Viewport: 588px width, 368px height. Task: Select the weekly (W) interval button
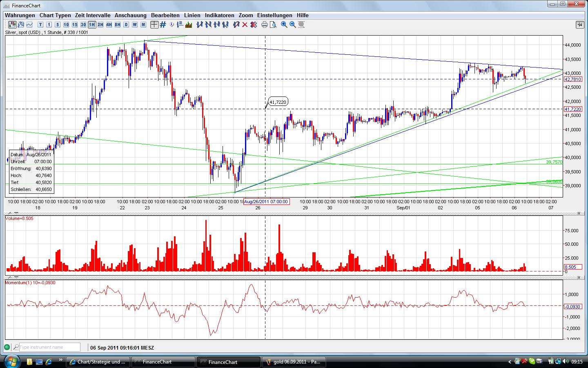135,25
